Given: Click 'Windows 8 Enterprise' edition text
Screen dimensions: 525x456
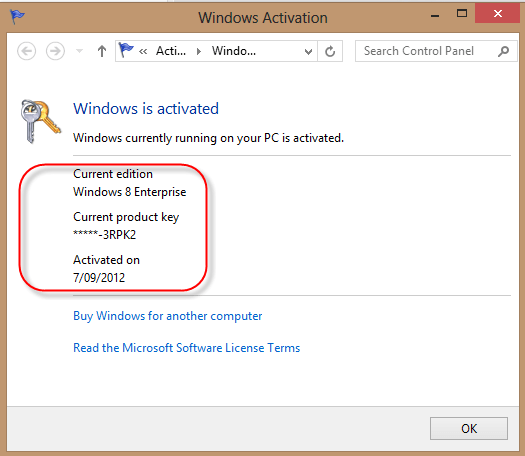Looking at the screenshot, I should click(130, 192).
